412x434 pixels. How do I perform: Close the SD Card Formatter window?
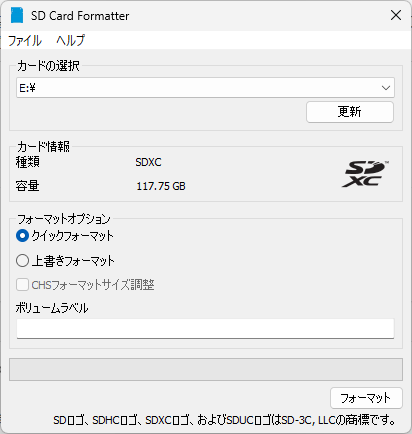pyautogui.click(x=396, y=15)
